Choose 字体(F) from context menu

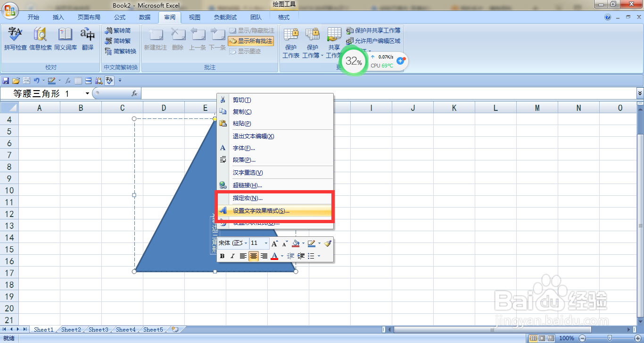275,148
